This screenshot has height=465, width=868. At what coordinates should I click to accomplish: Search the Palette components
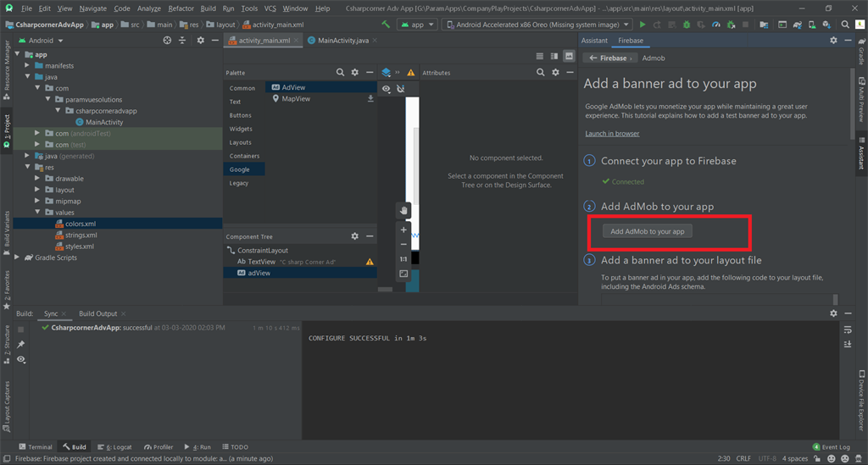[x=340, y=73]
